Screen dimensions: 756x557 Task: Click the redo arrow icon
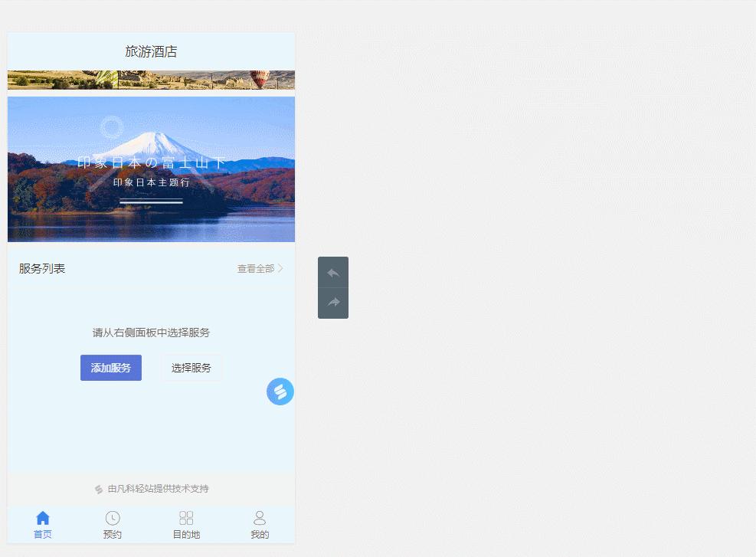[332, 302]
